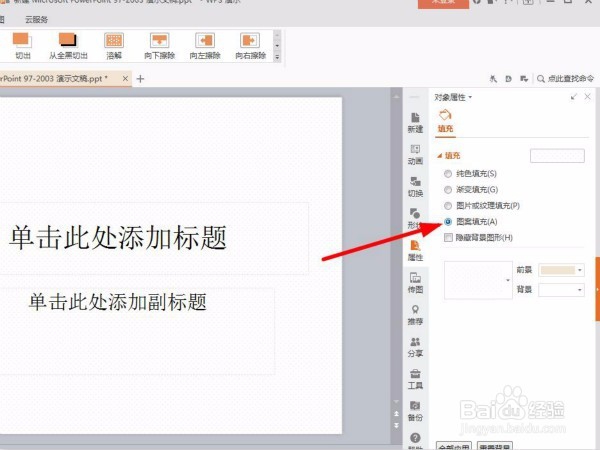
Task: Select the 纯色填充(S) radio button
Action: coord(448,174)
